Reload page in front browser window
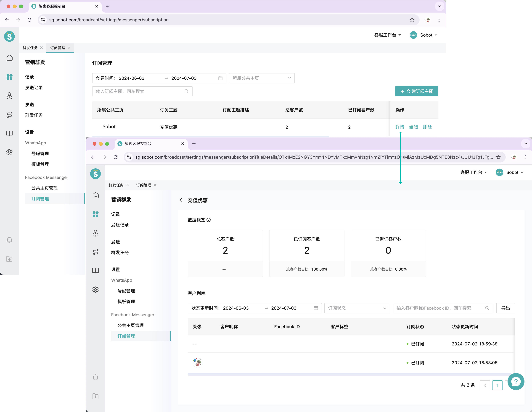The image size is (532, 412). coord(116,157)
